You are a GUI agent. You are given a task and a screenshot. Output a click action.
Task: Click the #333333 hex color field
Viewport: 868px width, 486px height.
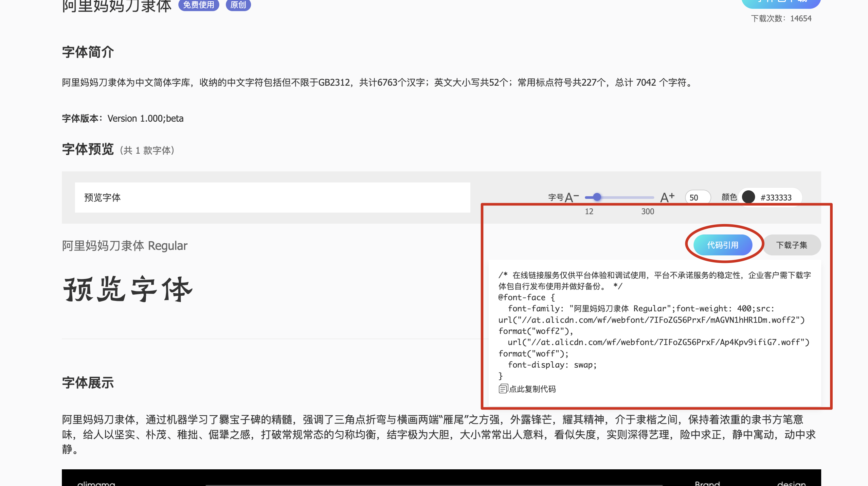click(776, 197)
